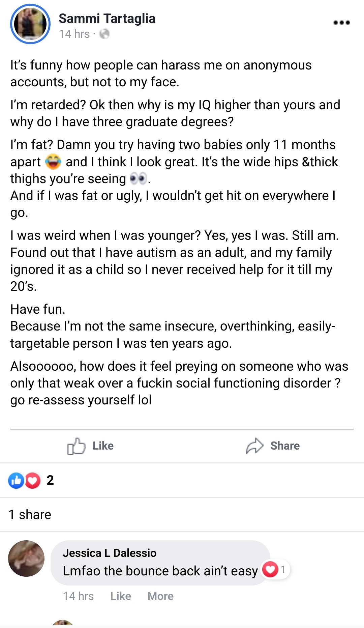This screenshot has height=628, width=364.
Task: Open Jessica L Dalessio's name link
Action: pyautogui.click(x=110, y=553)
